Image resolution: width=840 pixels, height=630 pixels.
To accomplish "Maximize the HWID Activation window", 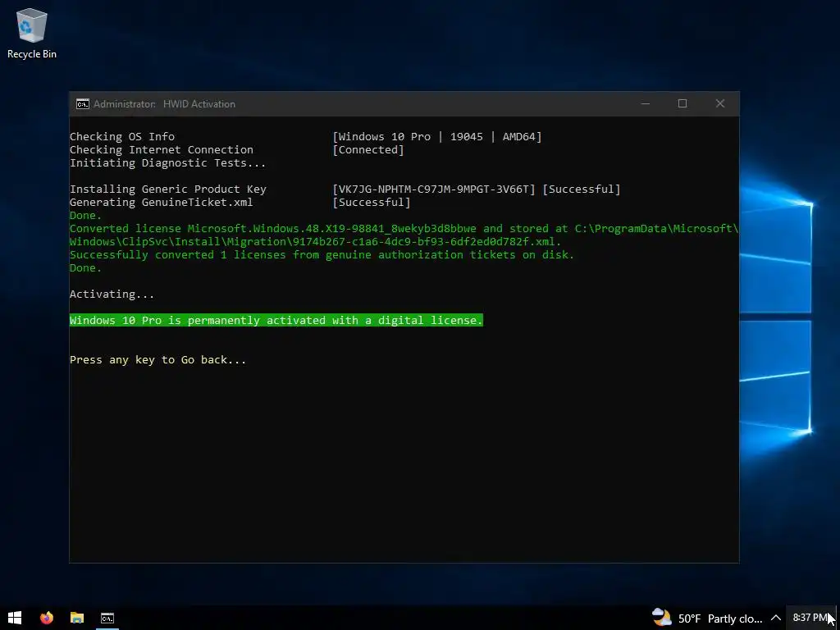I will (682, 103).
